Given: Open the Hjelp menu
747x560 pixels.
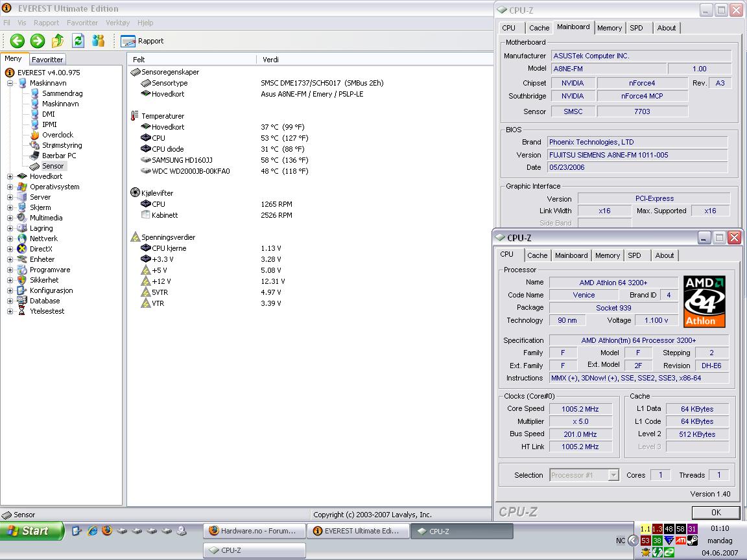Looking at the screenshot, I should [x=145, y=23].
